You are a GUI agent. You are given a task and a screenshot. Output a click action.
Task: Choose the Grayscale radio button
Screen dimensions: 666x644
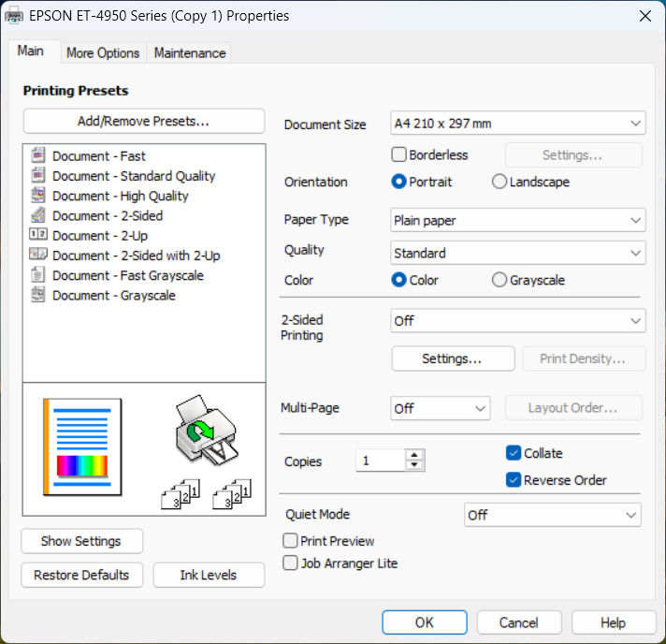pyautogui.click(x=499, y=280)
